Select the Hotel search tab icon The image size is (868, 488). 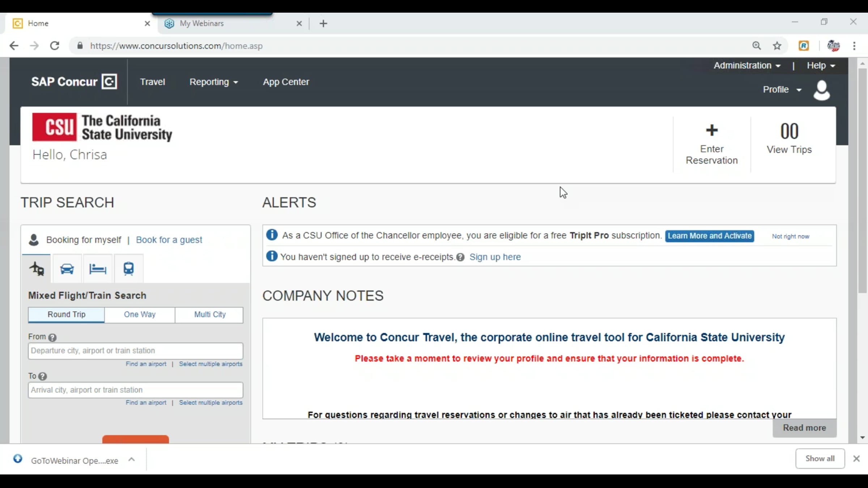[98, 269]
